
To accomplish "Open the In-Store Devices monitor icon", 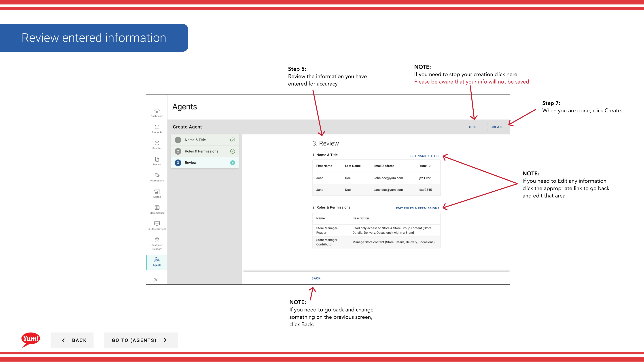I will [x=157, y=224].
